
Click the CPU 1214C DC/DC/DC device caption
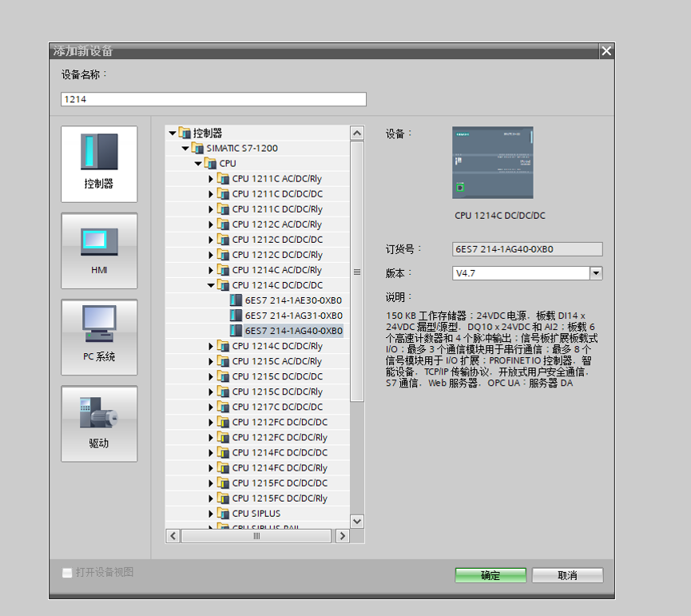(x=500, y=216)
